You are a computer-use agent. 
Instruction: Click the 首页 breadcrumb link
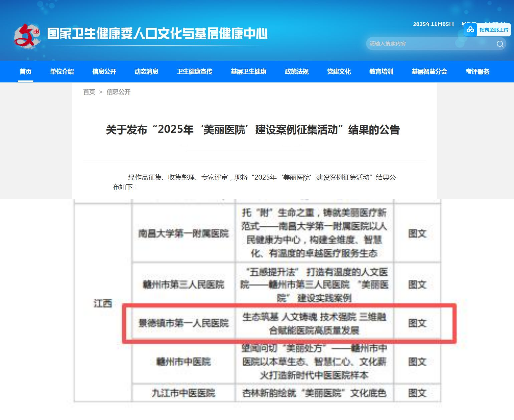[x=89, y=92]
